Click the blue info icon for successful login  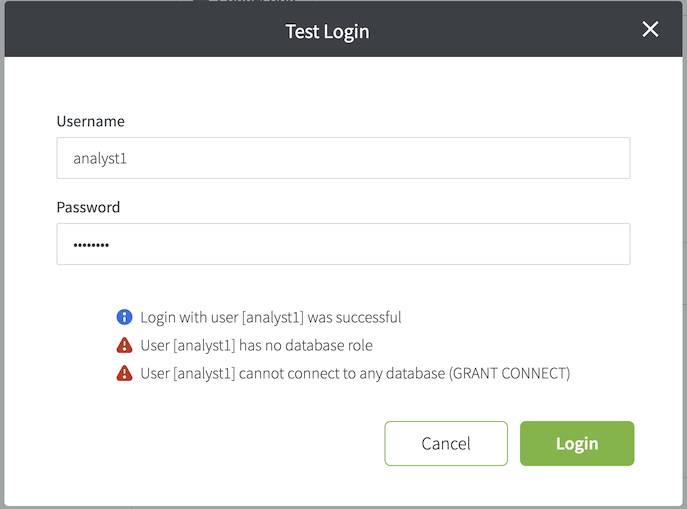(x=124, y=317)
